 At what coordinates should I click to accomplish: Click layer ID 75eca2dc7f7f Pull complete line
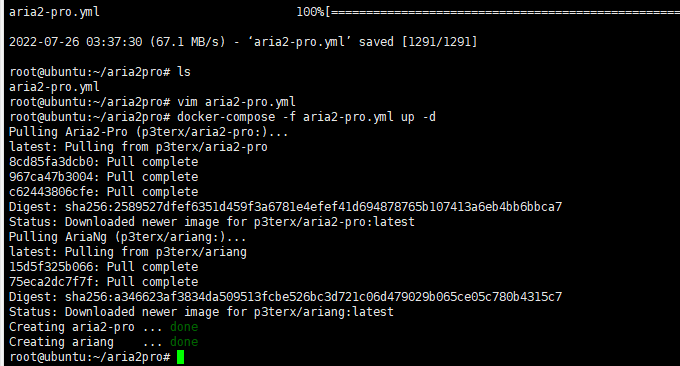104,282
